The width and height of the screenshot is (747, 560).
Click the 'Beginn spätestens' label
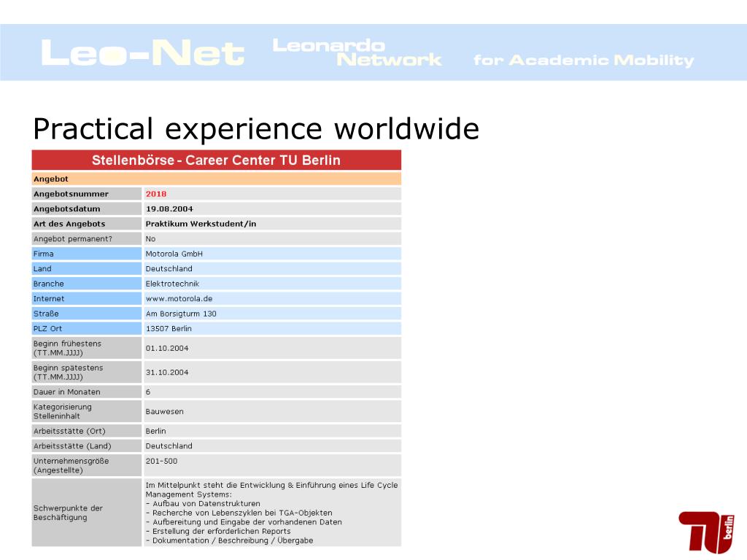(x=68, y=373)
